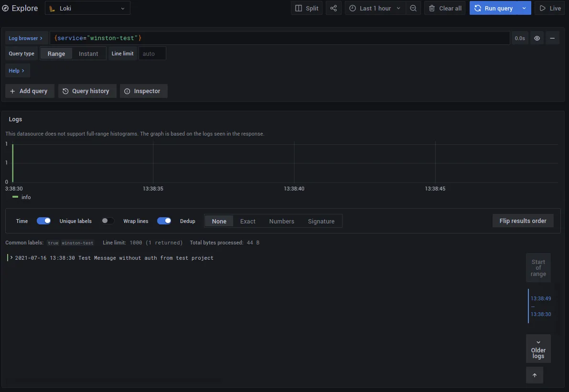Select Exact deduplication mode
Screen dimensions: 569x392
point(247,221)
